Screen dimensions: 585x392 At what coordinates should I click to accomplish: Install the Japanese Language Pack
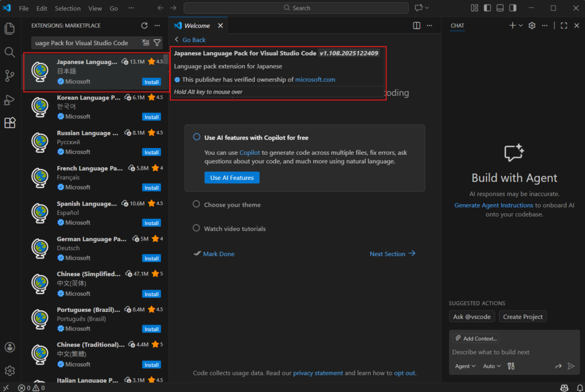click(151, 82)
